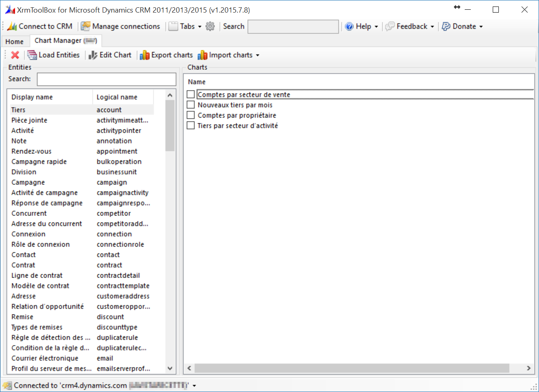
Task: Click the contracttemplate logical name cell
Action: 123,286
